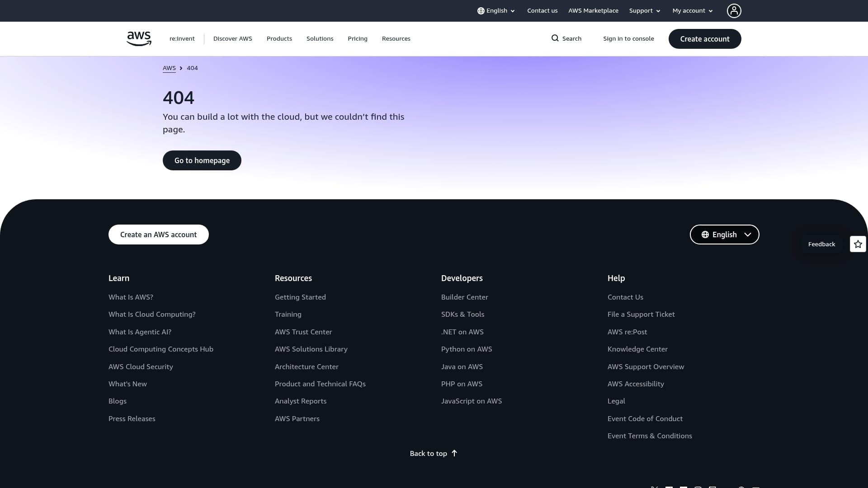
Task: Click the Help footer heading
Action: [x=616, y=278]
